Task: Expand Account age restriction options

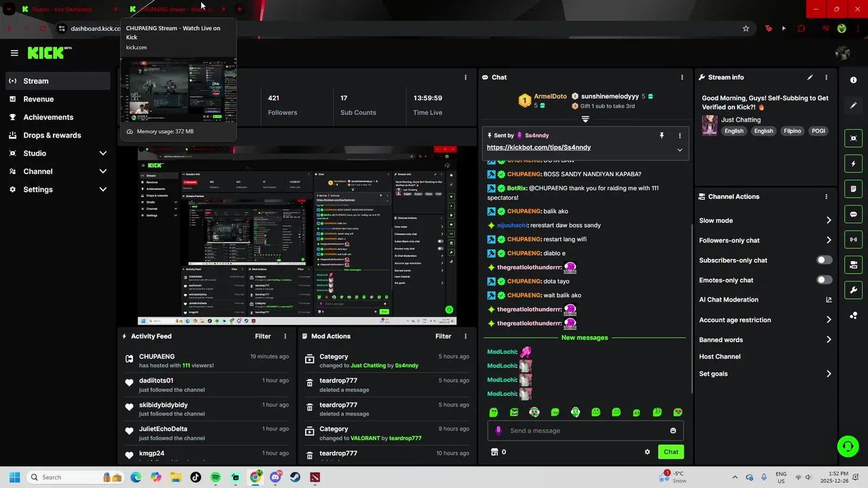Action: [829, 320]
